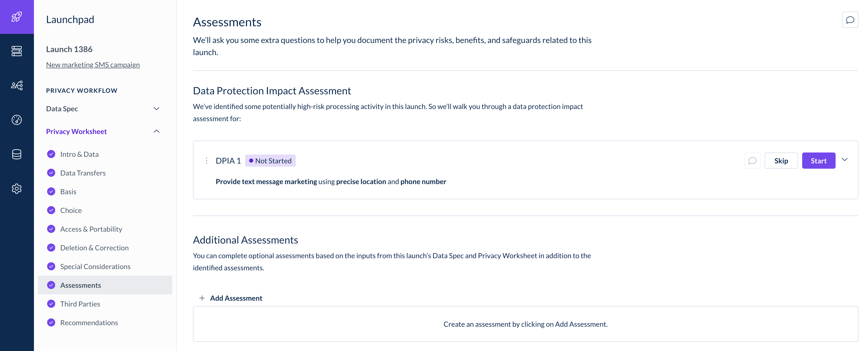Open the settings gear icon
Viewport: 868px width, 351px height.
point(17,188)
